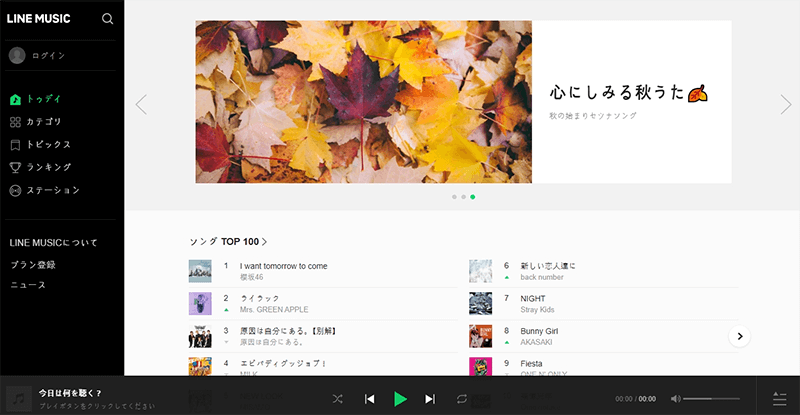Open LINE MUSICについて link

click(x=53, y=243)
